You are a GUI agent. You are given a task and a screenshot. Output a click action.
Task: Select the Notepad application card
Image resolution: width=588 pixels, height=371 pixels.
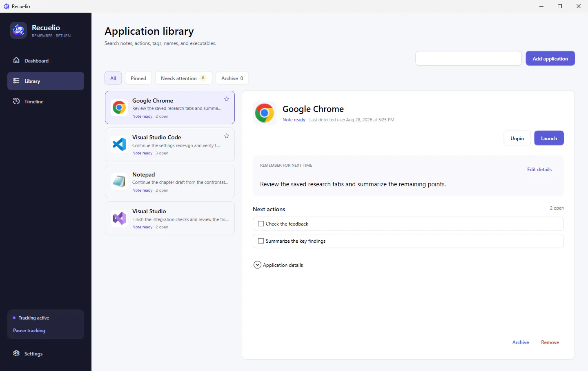click(x=170, y=181)
